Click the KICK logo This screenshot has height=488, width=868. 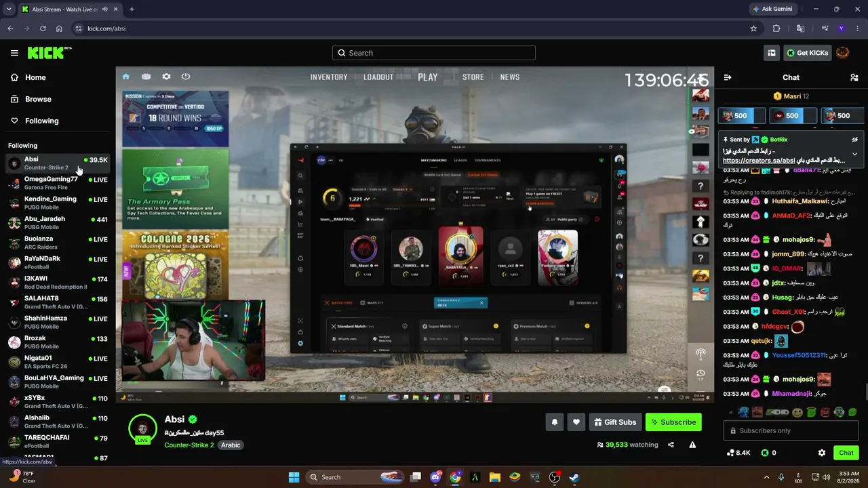pos(50,53)
